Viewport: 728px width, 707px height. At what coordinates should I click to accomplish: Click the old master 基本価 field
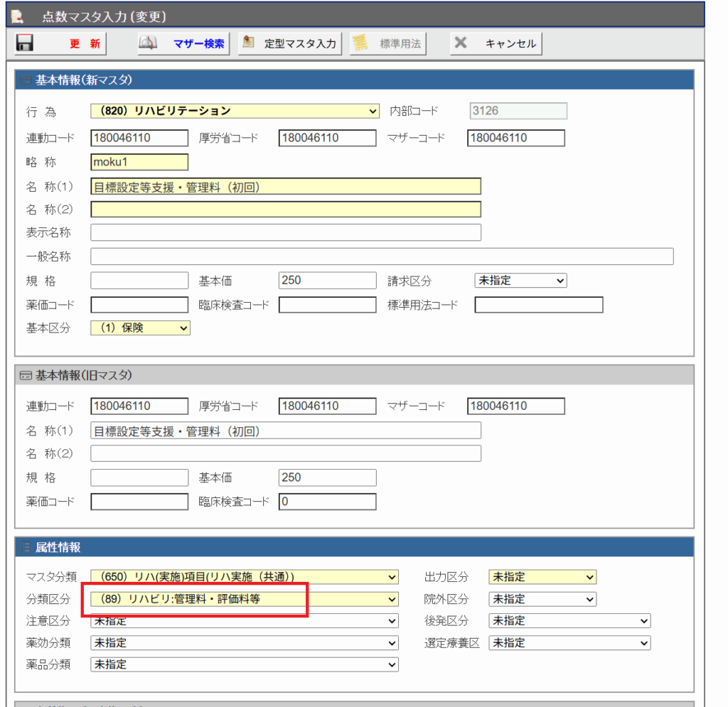coord(327,477)
